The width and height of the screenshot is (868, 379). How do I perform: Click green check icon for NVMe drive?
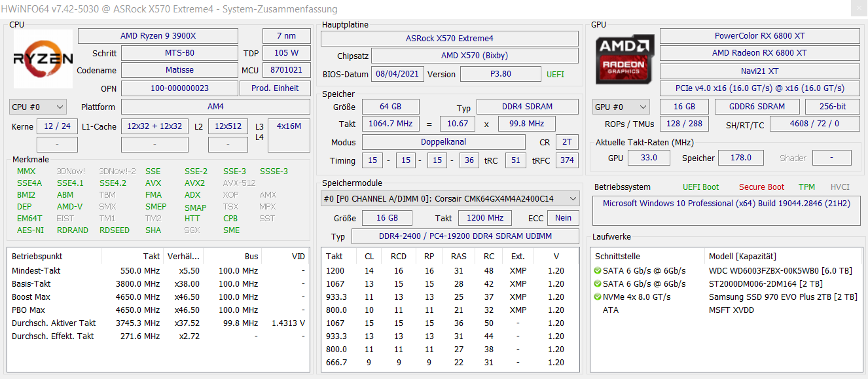coord(598,297)
